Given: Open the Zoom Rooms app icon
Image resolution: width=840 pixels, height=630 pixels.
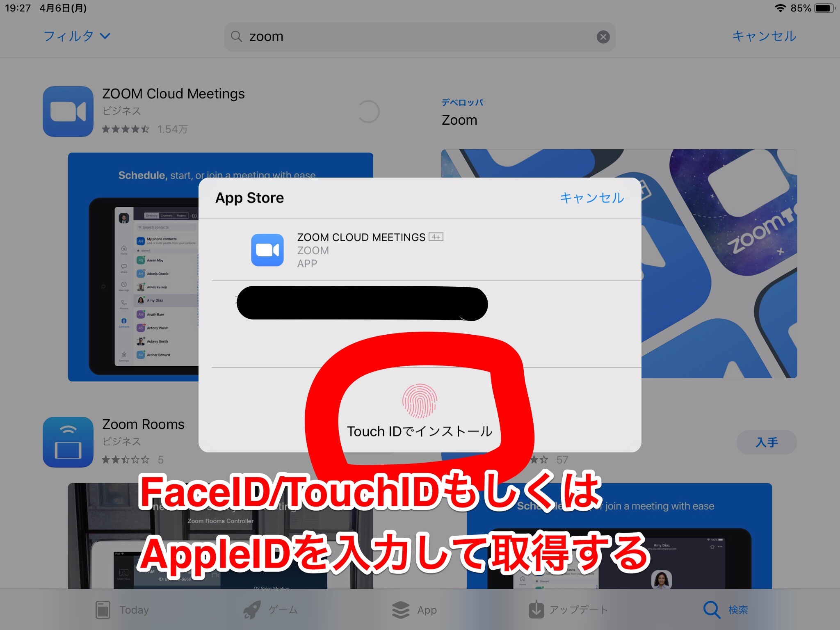Looking at the screenshot, I should pos(68,442).
